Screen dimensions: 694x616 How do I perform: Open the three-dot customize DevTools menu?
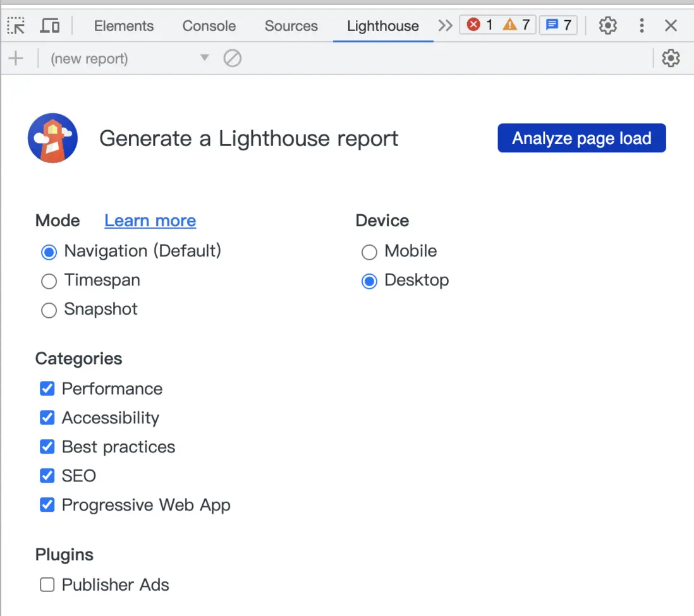point(642,25)
